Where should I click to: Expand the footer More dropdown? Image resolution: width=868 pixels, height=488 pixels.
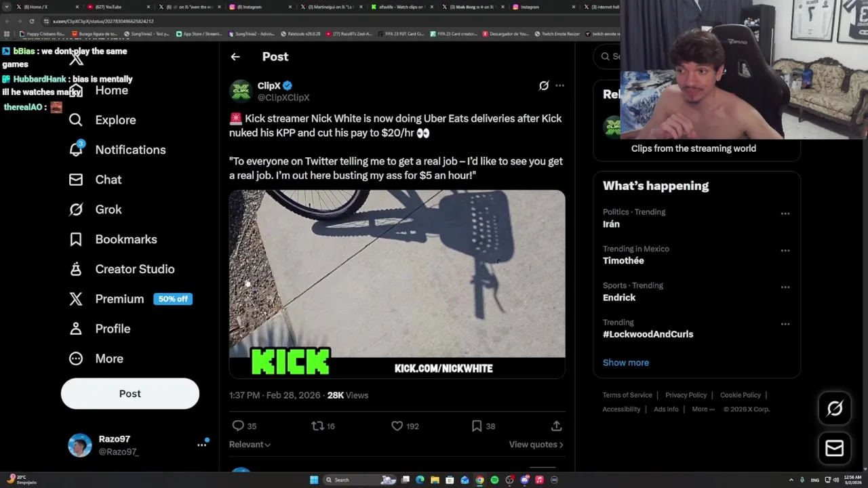(x=703, y=409)
